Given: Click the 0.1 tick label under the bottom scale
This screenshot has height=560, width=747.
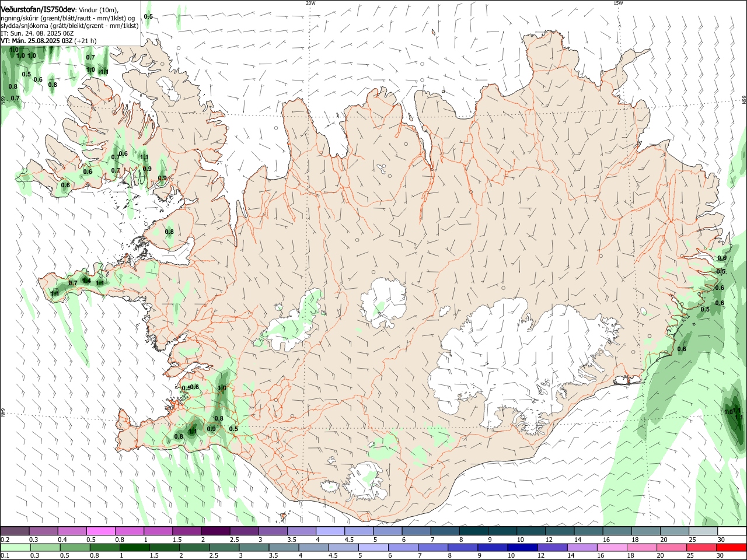Looking at the screenshot, I should coord(5,556).
